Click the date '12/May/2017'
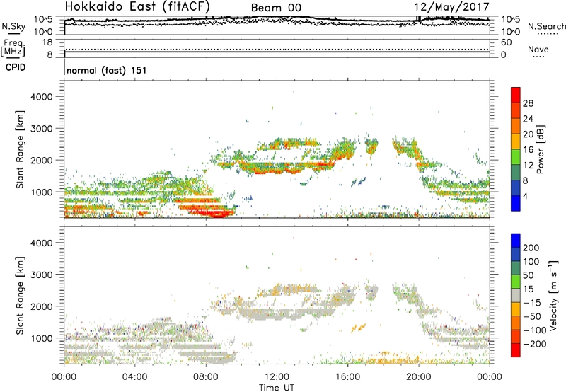 coord(451,7)
